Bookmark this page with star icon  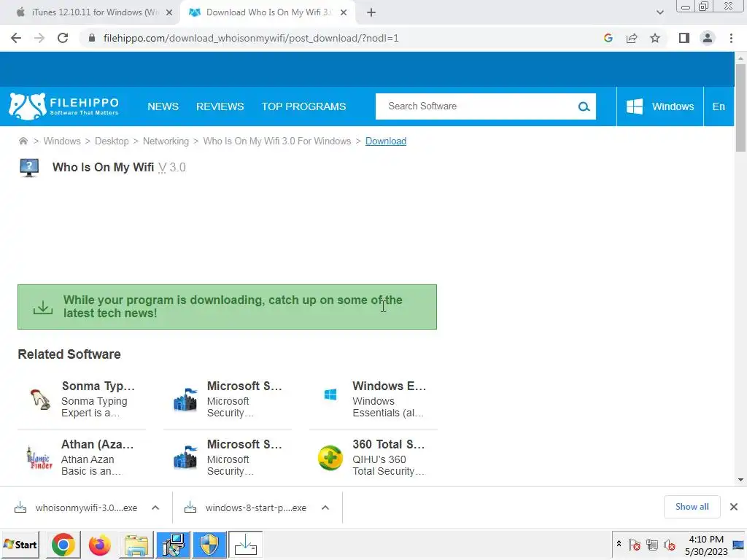point(655,38)
